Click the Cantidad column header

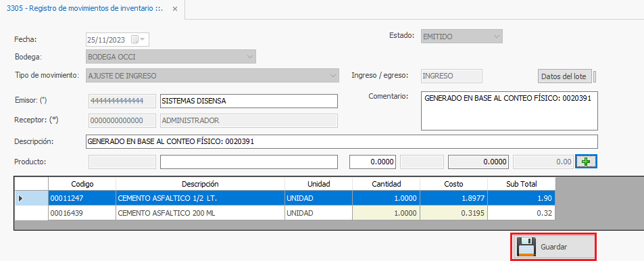pyautogui.click(x=386, y=184)
